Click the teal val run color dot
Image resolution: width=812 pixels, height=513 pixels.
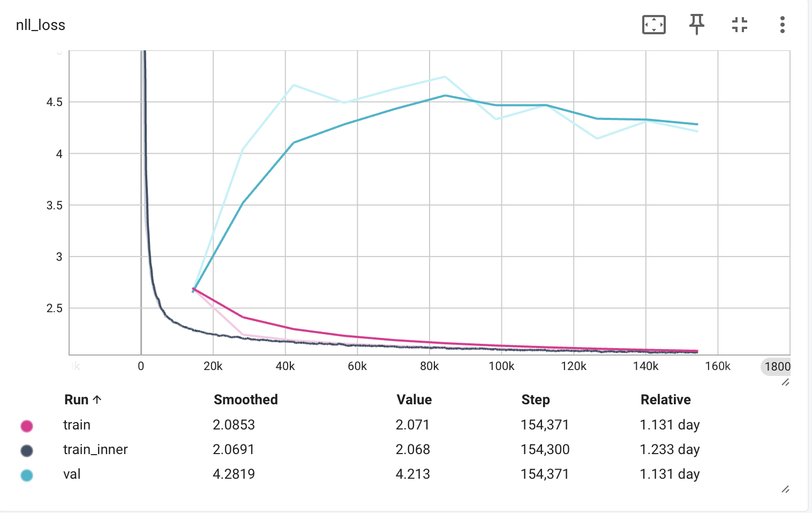tap(27, 475)
